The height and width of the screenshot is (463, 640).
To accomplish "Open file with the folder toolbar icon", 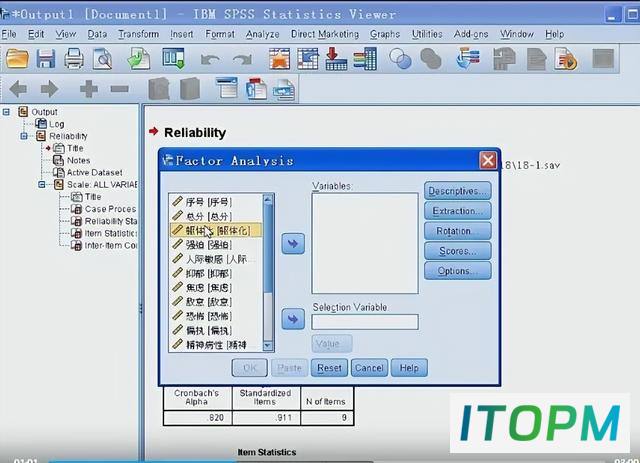I will click(17, 58).
